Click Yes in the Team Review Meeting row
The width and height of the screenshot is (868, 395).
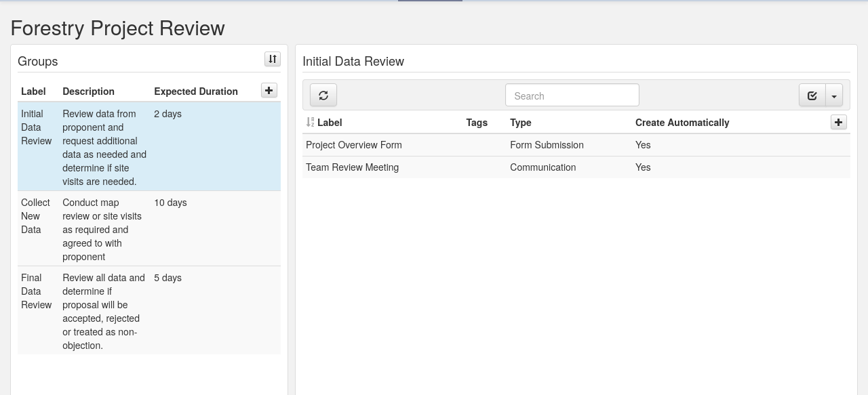point(643,167)
